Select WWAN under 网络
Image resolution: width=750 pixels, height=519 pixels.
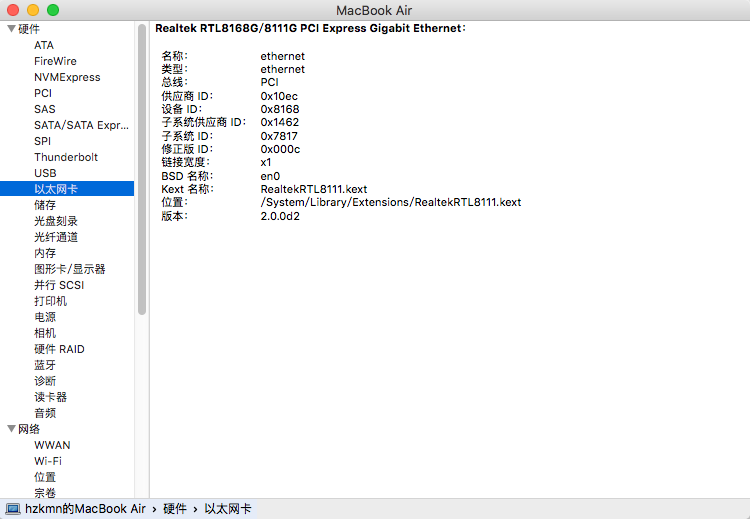52,445
